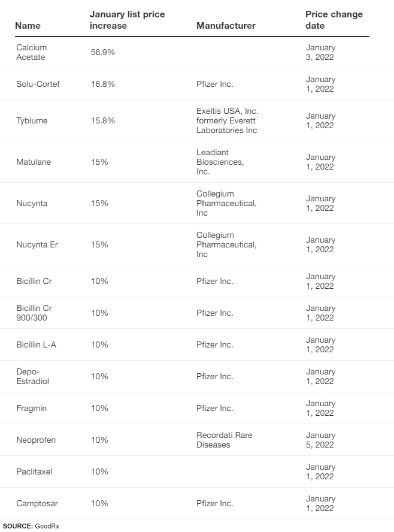Click the Depo-Estradiol drug name

(x=33, y=376)
